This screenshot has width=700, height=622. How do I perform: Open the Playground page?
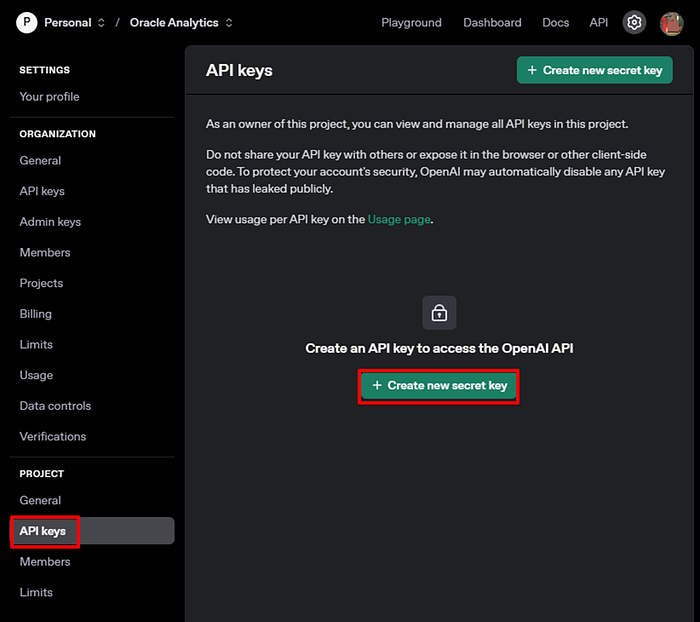point(411,22)
